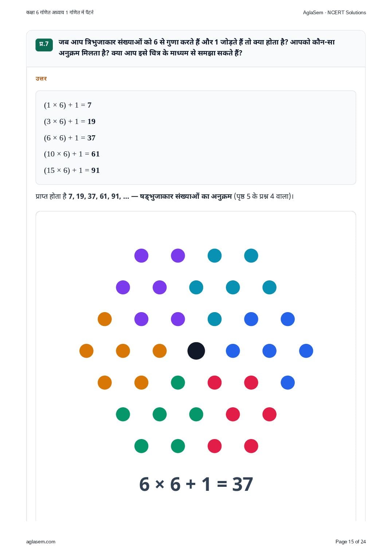Click the last teal dot in the top row

click(x=251, y=256)
